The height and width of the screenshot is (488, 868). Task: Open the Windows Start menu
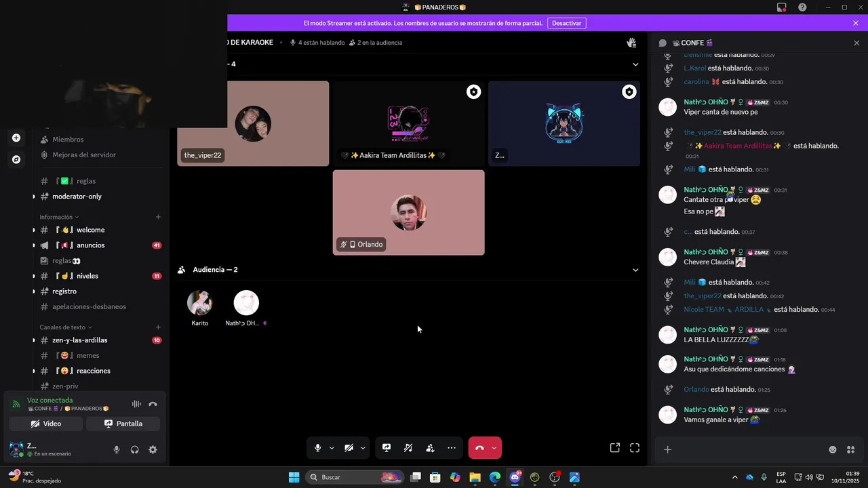[294, 477]
